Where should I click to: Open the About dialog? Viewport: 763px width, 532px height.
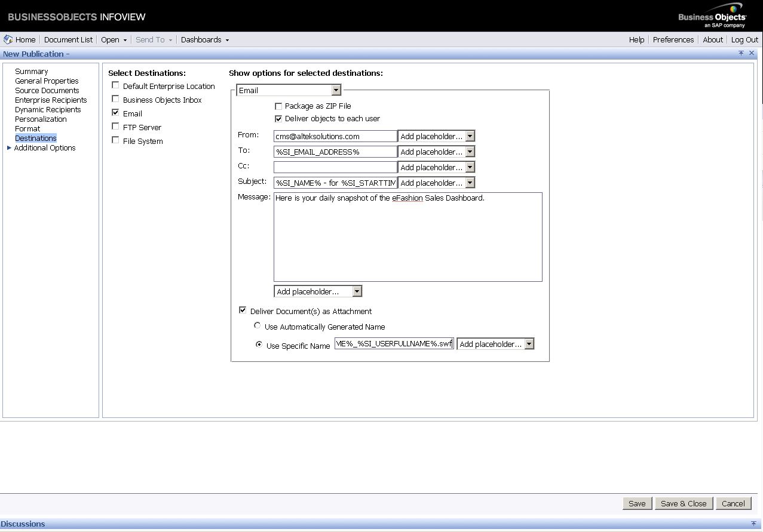tap(713, 39)
